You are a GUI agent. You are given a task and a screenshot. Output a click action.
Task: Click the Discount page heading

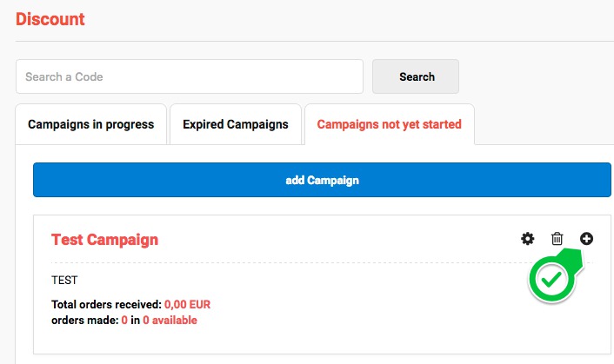tap(50, 18)
